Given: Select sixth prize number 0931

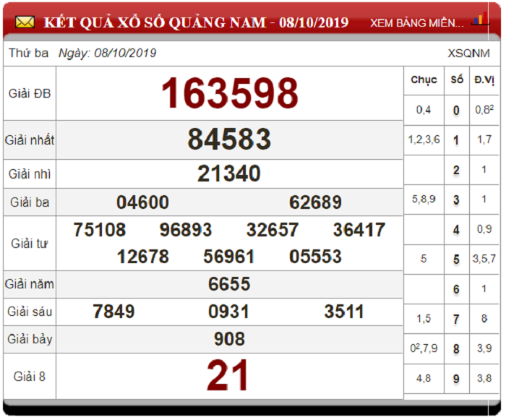Looking at the screenshot, I should (229, 312).
